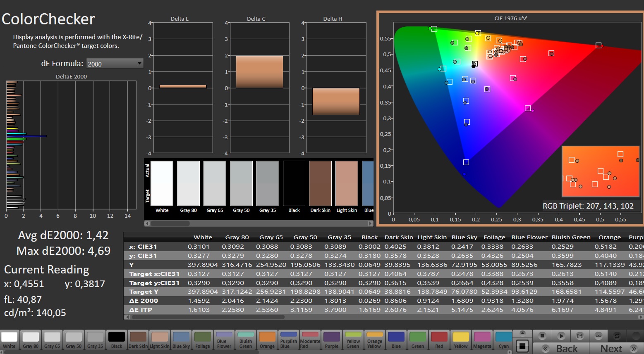Click Avg dE2000: 1,42 readout

(x=63, y=235)
